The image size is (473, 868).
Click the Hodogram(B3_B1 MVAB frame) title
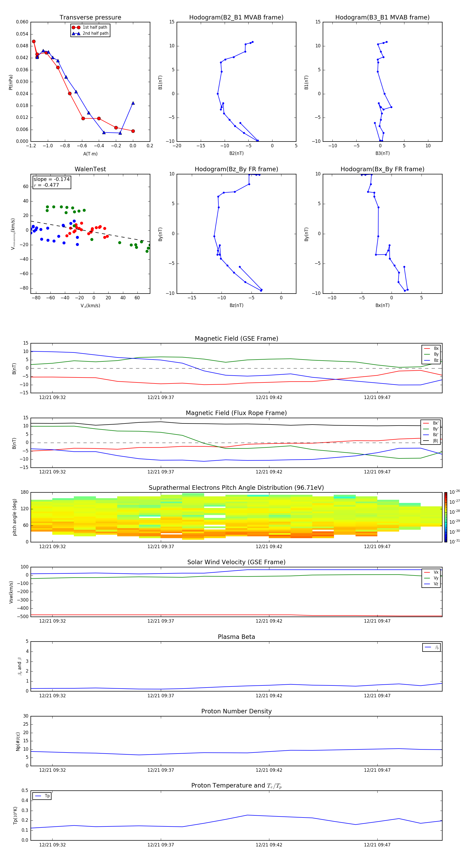382,18
